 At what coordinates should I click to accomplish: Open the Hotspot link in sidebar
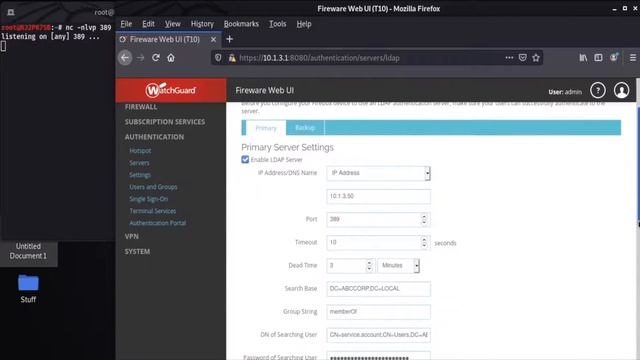click(x=140, y=151)
